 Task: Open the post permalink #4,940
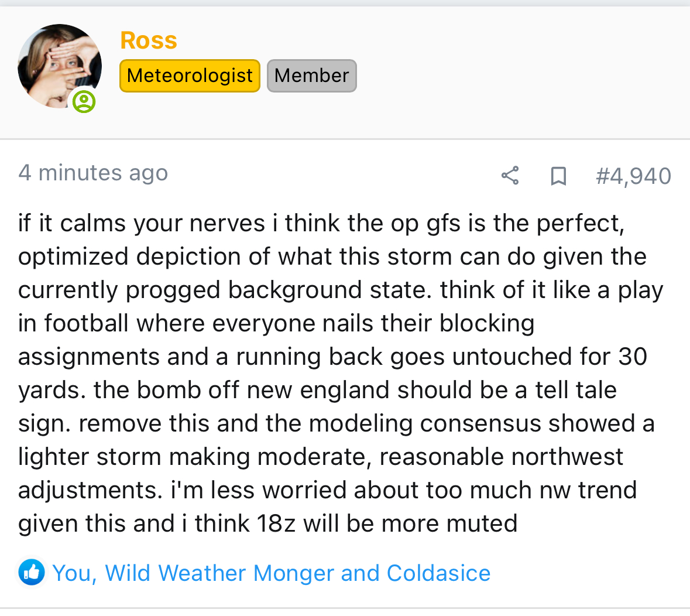pyautogui.click(x=633, y=176)
